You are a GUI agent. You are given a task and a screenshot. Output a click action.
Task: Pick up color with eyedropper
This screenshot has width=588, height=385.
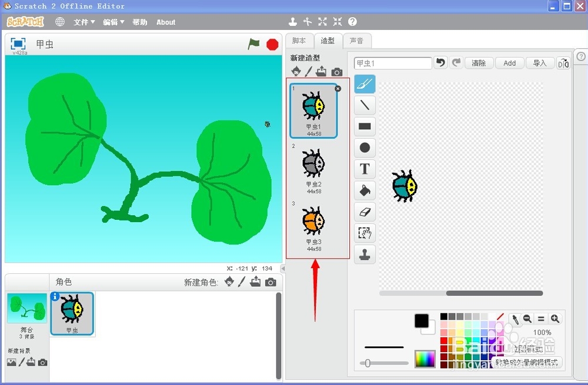click(x=516, y=319)
